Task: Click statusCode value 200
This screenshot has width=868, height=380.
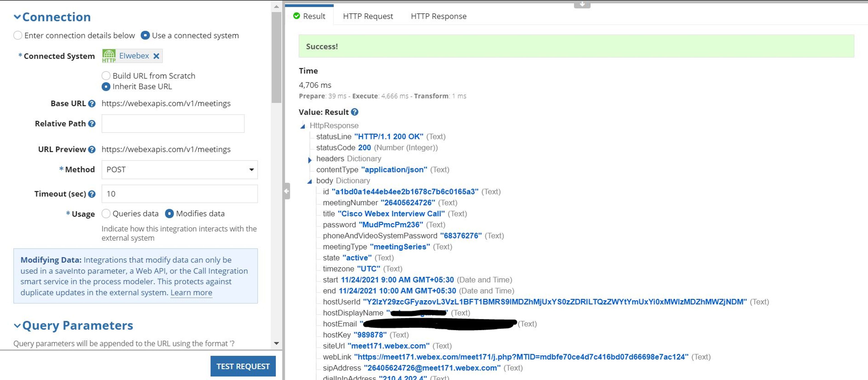Action: 364,148
